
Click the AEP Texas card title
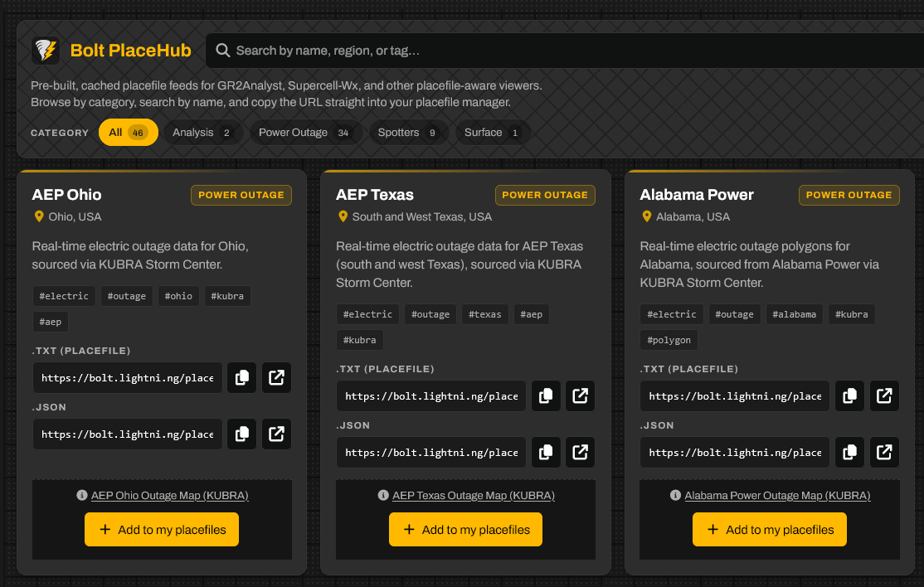(x=375, y=195)
